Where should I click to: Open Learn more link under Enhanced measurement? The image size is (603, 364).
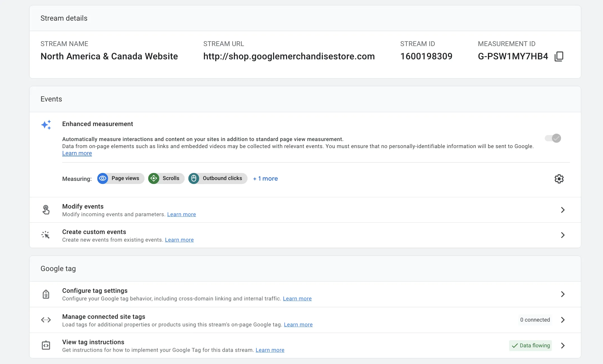click(x=77, y=153)
